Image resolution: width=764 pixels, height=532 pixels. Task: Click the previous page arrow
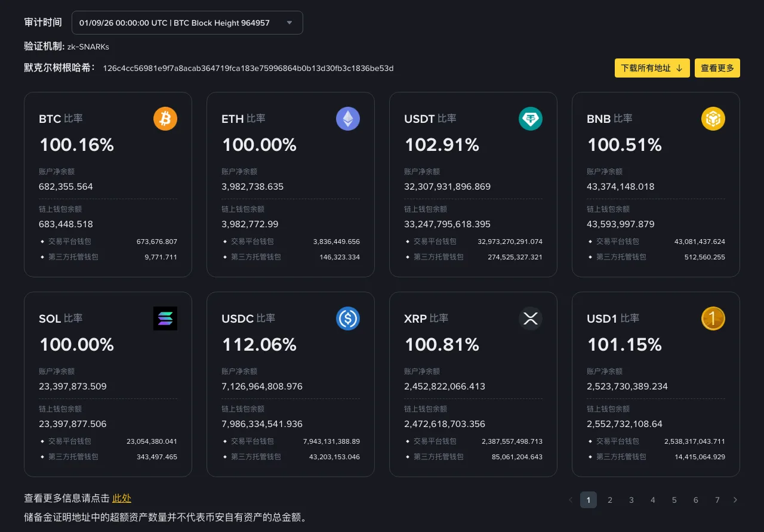(571, 500)
